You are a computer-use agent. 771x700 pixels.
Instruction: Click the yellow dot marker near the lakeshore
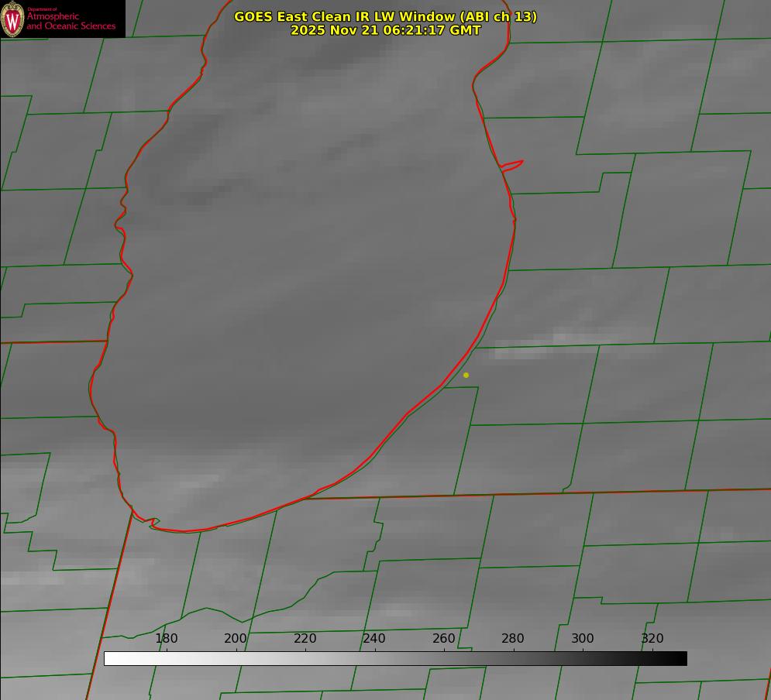[x=466, y=375]
